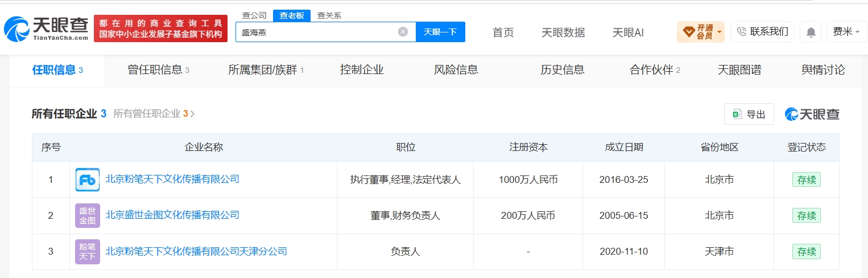This screenshot has width=868, height=278.
Task: Click 存续 status tag in the 天津分公司 row
Action: (806, 251)
